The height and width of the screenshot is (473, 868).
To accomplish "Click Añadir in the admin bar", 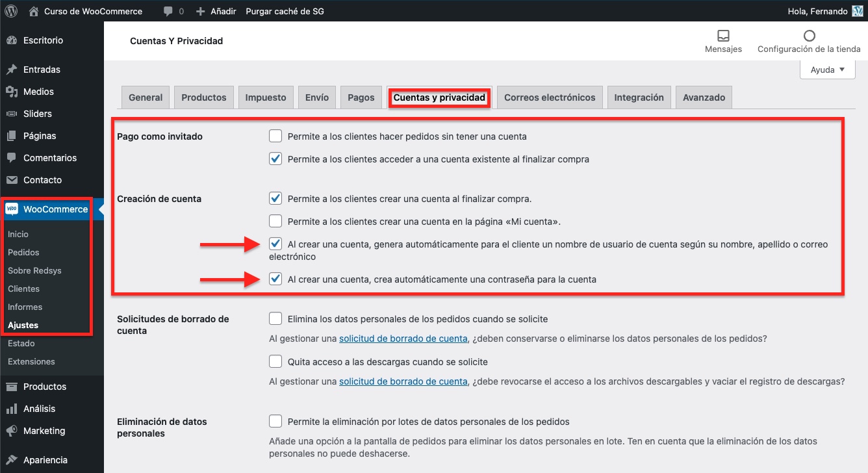I will [223, 12].
